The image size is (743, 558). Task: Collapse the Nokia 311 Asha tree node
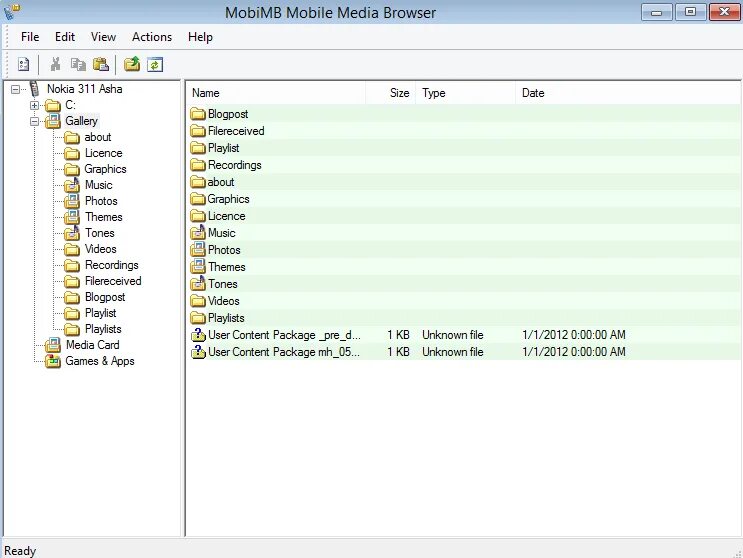[x=16, y=89]
